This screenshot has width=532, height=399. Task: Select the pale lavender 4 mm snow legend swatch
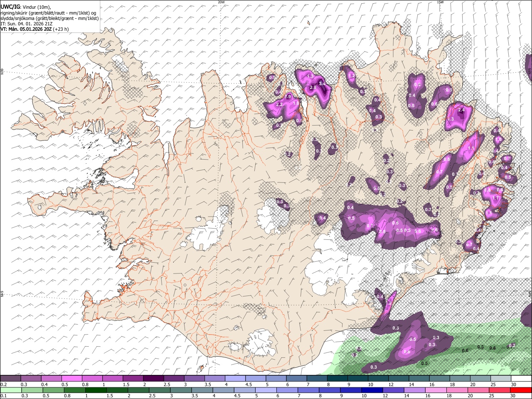point(235,379)
